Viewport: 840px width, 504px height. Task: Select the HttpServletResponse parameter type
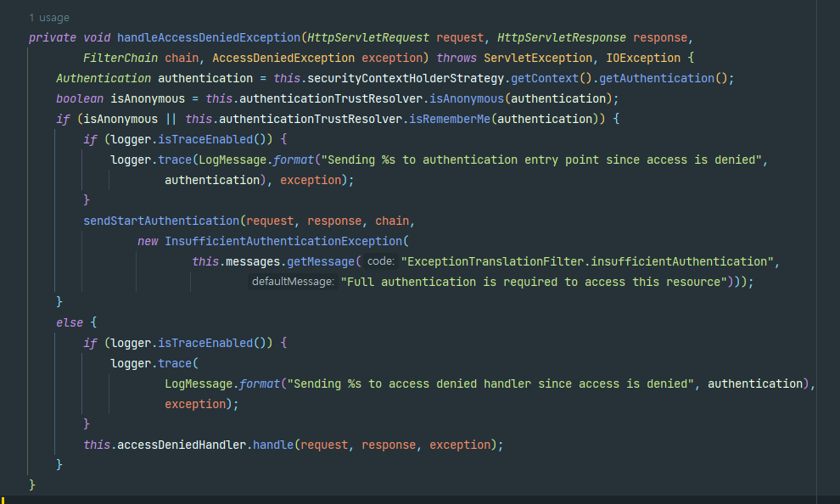(x=562, y=38)
